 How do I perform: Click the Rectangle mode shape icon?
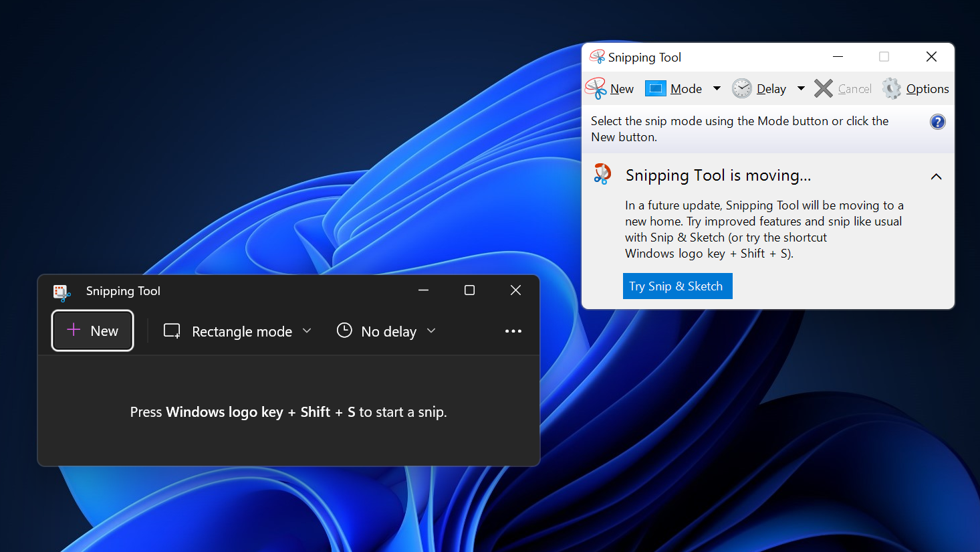pos(171,330)
